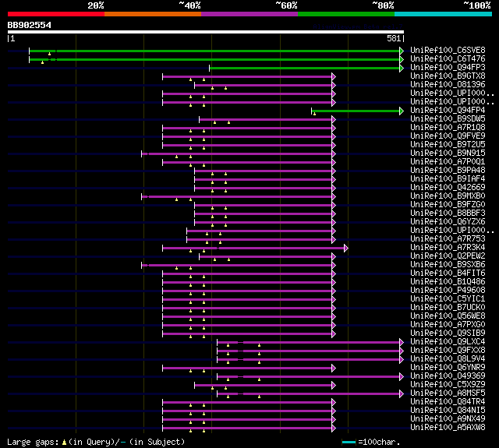
Task: Click the red 20% identity legend segment
Action: (56, 14)
